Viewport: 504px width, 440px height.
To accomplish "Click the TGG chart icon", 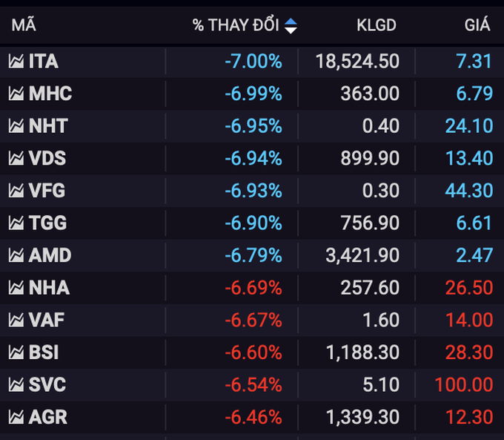I will tap(16, 223).
